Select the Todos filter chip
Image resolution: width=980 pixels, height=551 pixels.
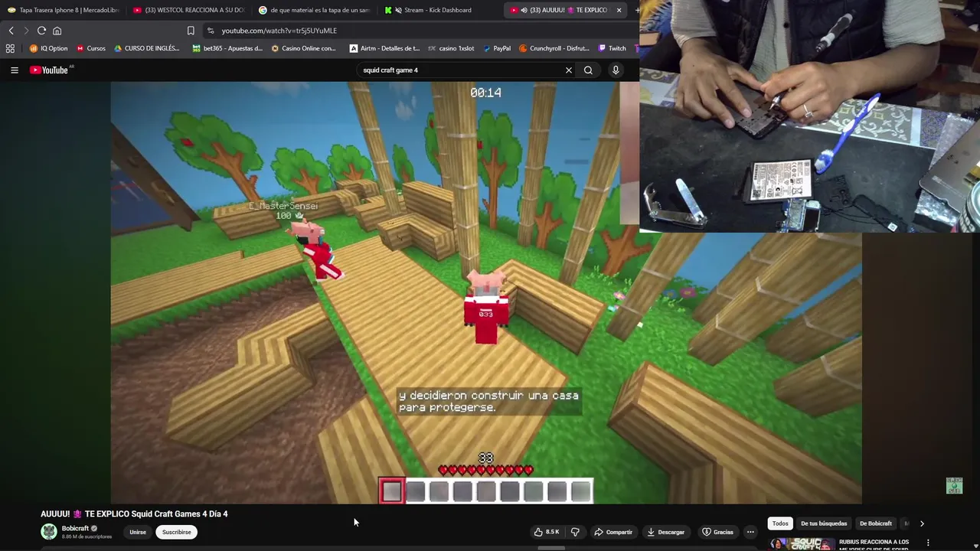780,523
